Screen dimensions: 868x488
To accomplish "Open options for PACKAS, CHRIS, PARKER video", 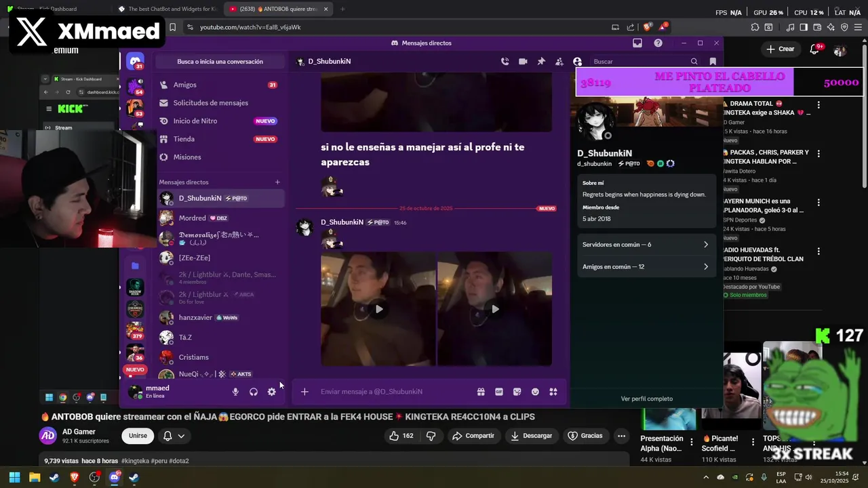I will coord(818,154).
